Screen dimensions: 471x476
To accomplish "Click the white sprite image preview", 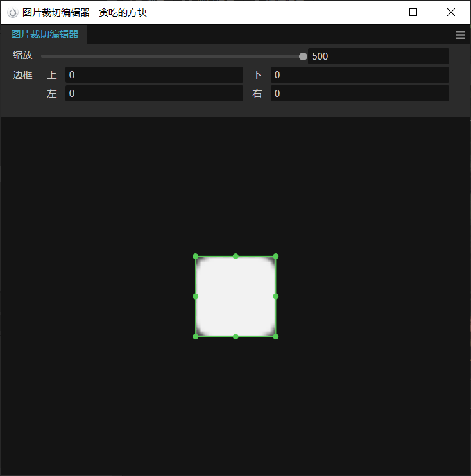I will 235,296.
